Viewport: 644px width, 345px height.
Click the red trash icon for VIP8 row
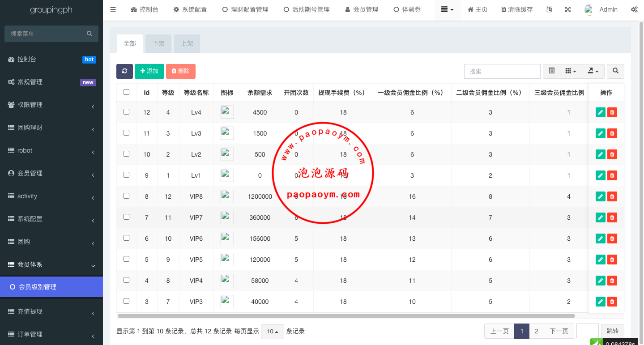pyautogui.click(x=612, y=196)
